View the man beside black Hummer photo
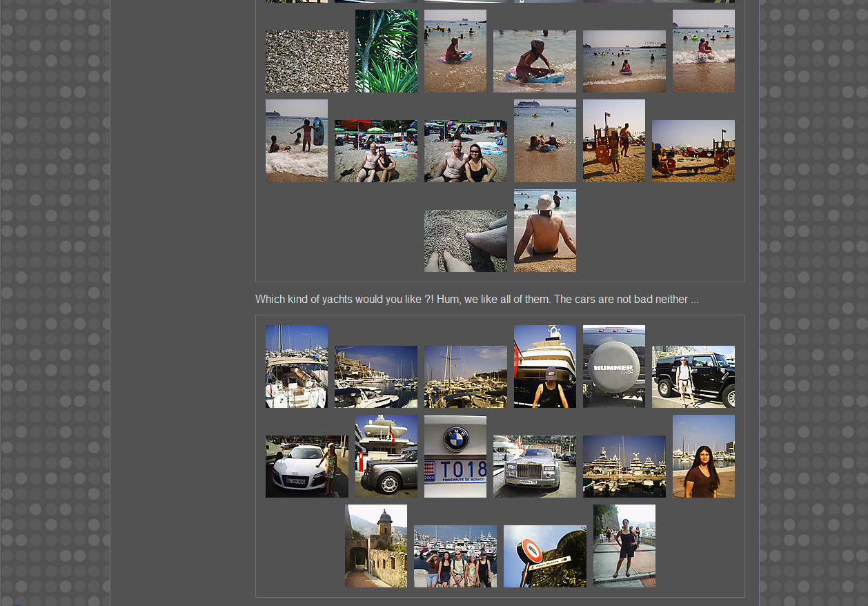This screenshot has width=868, height=606. point(693,377)
